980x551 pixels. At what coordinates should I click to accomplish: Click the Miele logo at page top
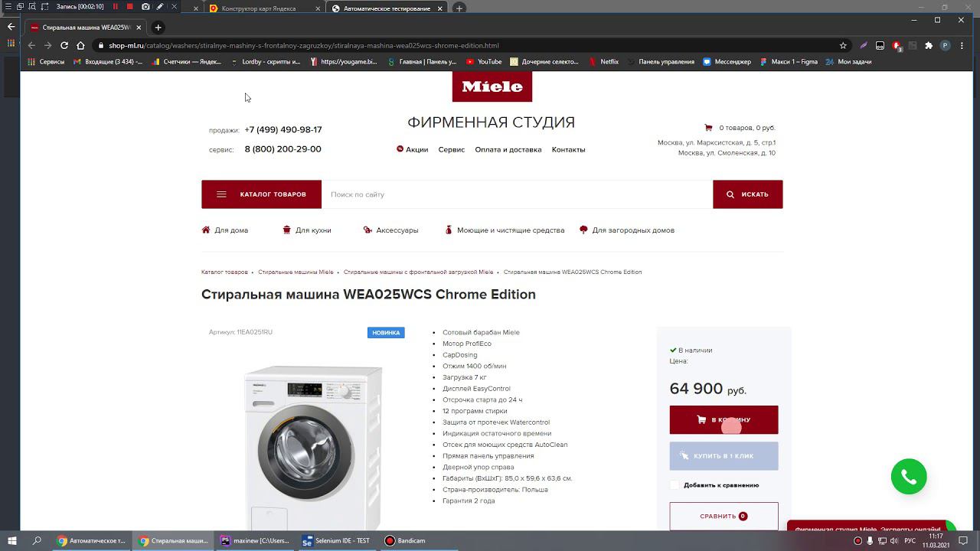492,86
